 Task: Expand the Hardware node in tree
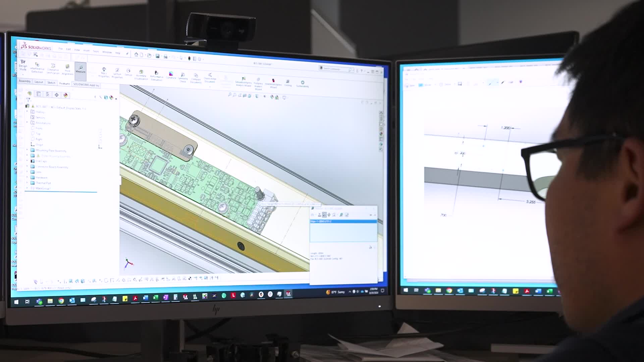[x=27, y=177]
